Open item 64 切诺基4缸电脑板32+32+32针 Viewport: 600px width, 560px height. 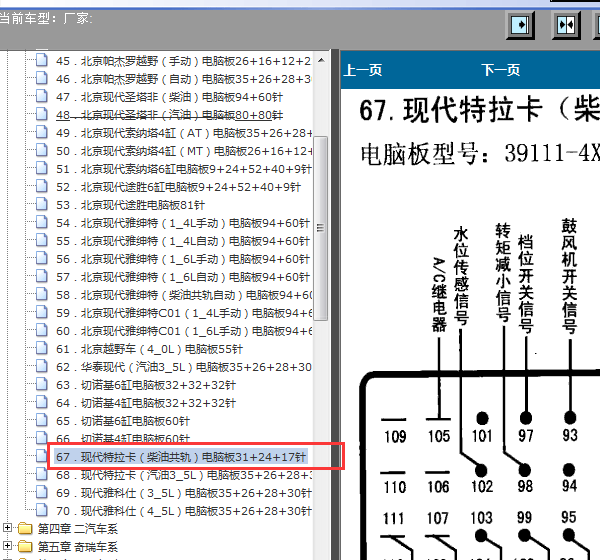(146, 403)
